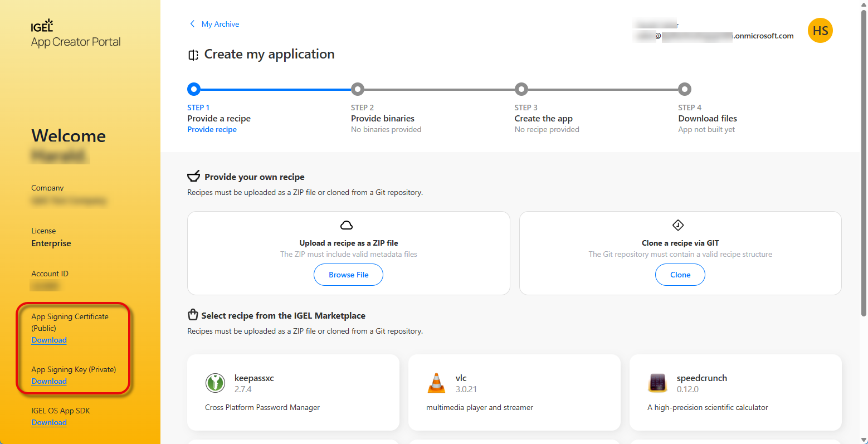
Task: Download the private App Signing Key
Action: [x=49, y=382]
